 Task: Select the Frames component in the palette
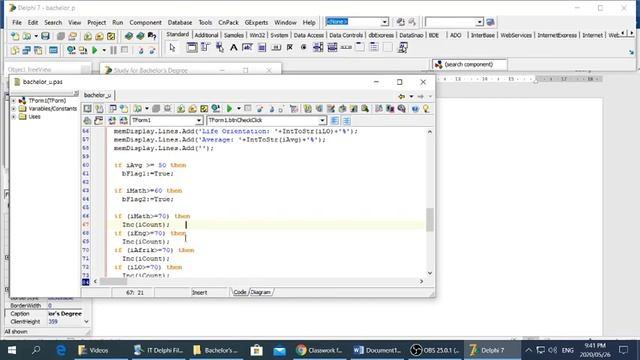[x=191, y=48]
